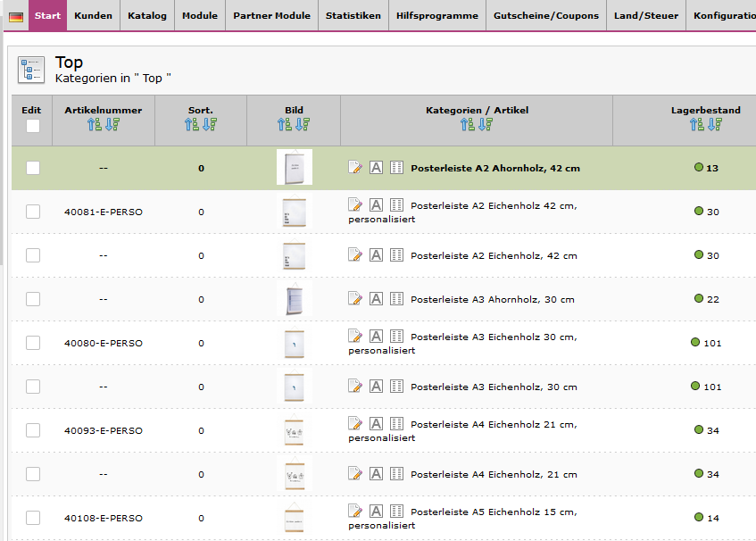Click edit pencil for Posterleiste A5 Eichenholz personalisiert

(355, 511)
